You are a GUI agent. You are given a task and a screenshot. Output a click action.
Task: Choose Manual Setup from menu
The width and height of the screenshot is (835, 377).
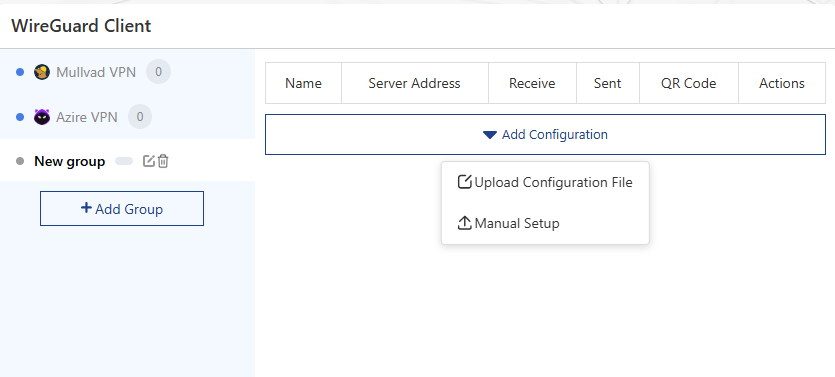[x=545, y=223]
